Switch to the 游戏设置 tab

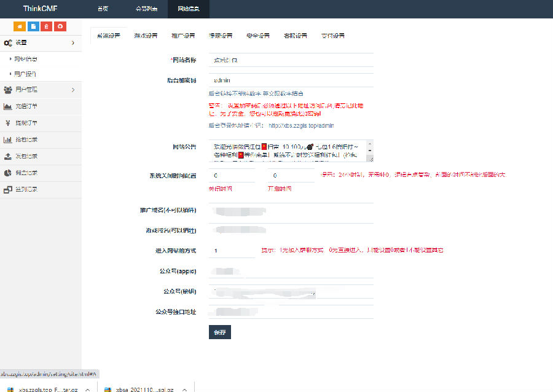(x=146, y=36)
